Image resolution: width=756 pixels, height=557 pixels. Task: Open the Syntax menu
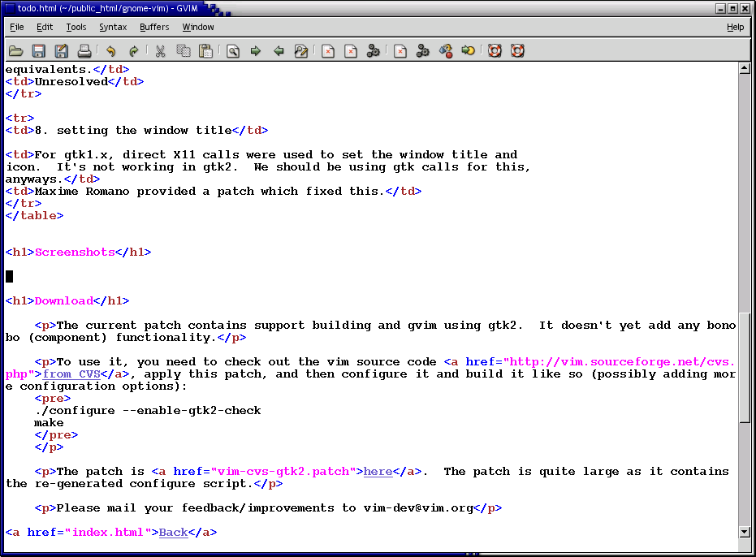click(113, 27)
